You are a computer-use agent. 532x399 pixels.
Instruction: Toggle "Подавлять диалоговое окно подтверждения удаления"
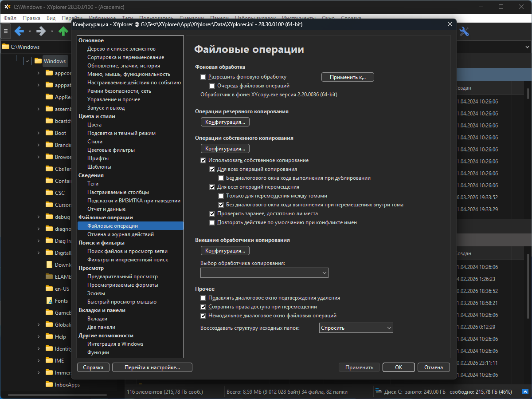click(x=203, y=298)
